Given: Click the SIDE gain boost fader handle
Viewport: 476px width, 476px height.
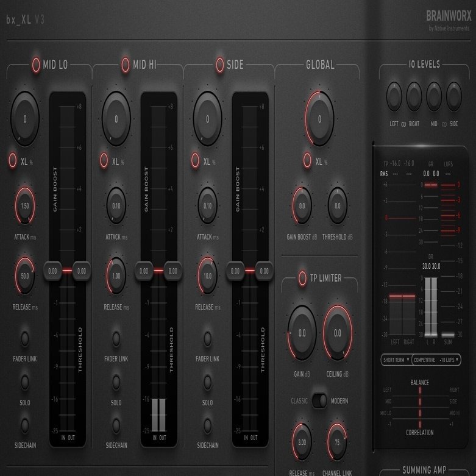Looking at the screenshot, I should [235, 271].
